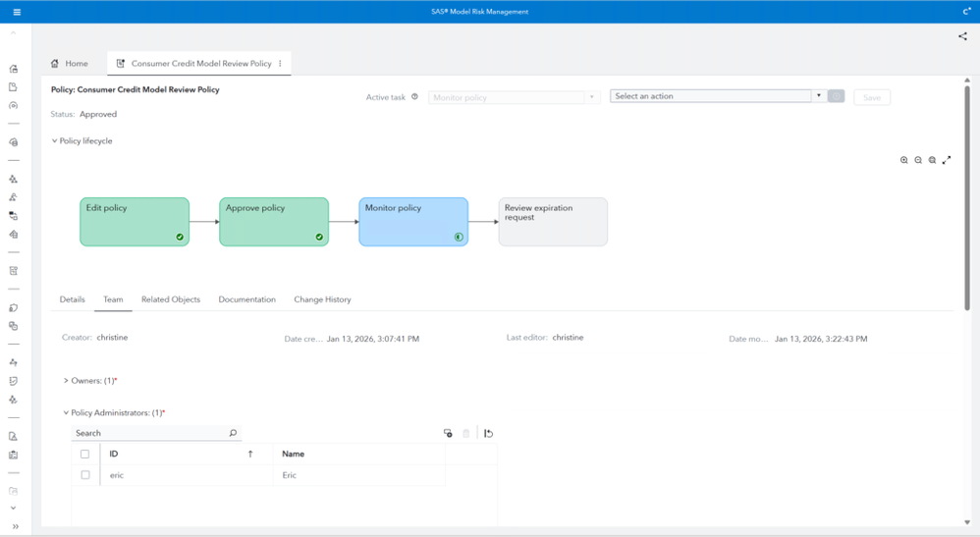Click the Review expiration request node
This screenshot has height=537, width=980.
pos(553,222)
